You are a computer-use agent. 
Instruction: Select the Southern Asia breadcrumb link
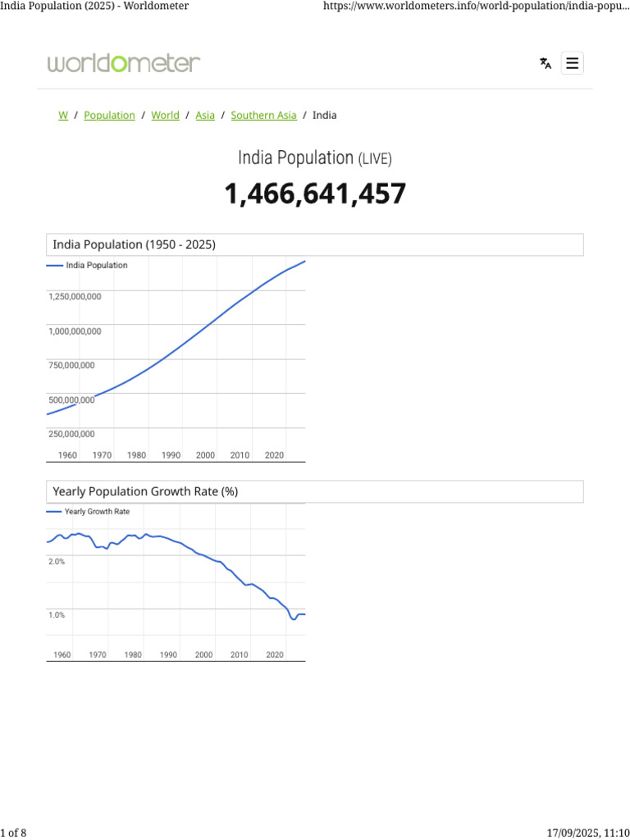pyautogui.click(x=263, y=116)
